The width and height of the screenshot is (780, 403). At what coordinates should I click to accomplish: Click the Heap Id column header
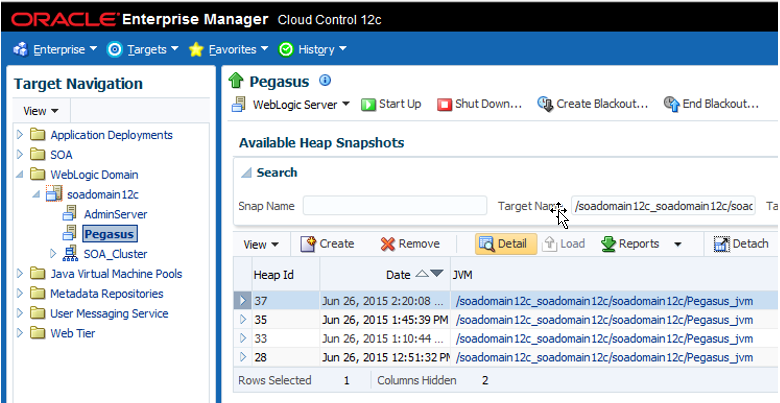[x=286, y=275]
